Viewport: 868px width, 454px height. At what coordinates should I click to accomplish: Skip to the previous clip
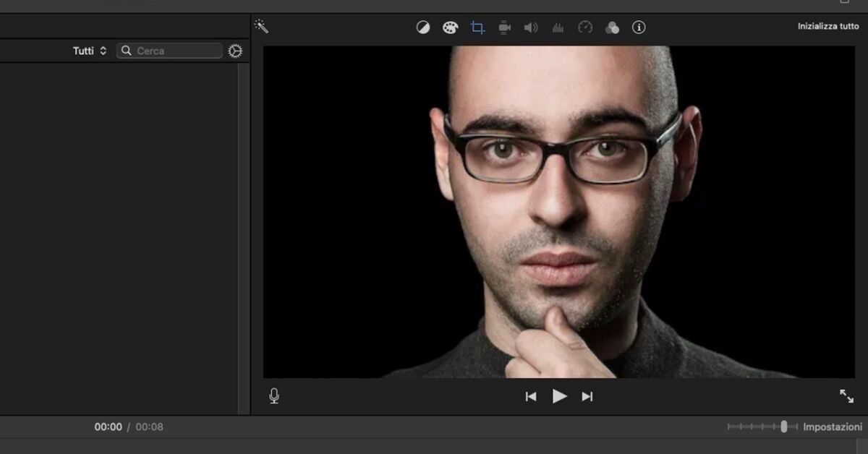pyautogui.click(x=531, y=396)
